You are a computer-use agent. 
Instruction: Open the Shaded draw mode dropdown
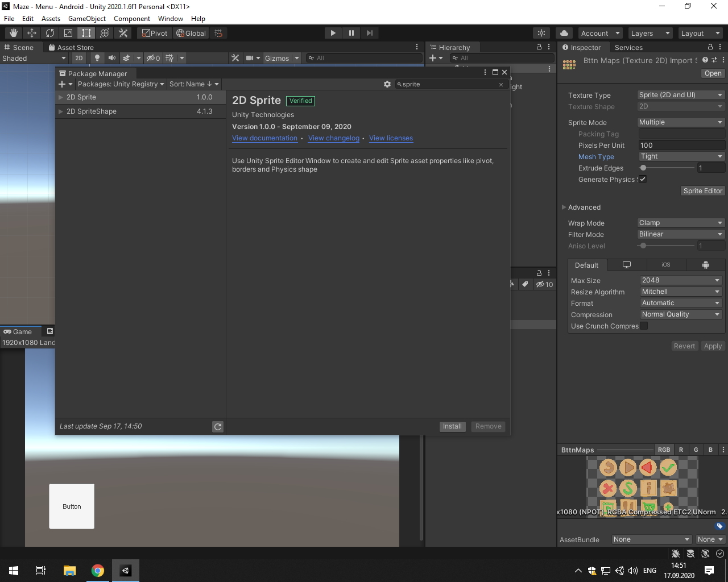coord(34,58)
